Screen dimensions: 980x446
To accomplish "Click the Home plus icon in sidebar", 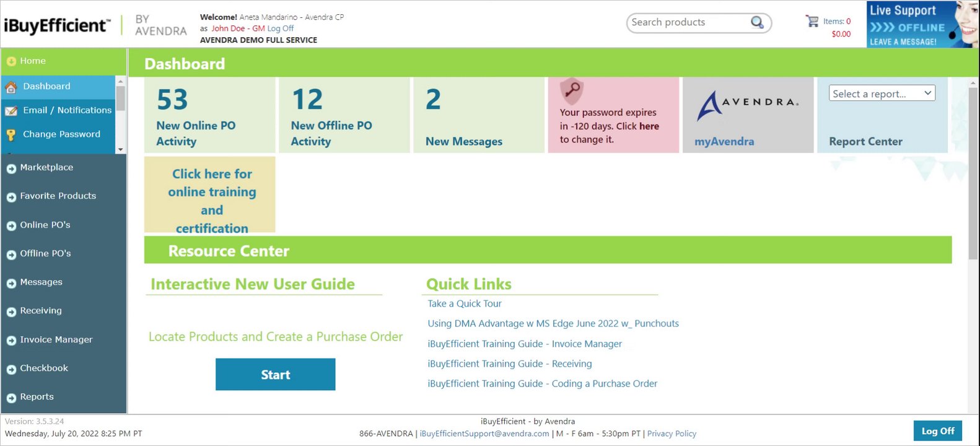I will tap(11, 61).
